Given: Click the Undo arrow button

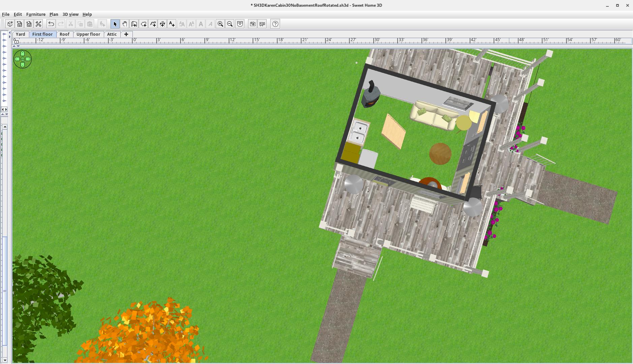Looking at the screenshot, I should pyautogui.click(x=51, y=24).
